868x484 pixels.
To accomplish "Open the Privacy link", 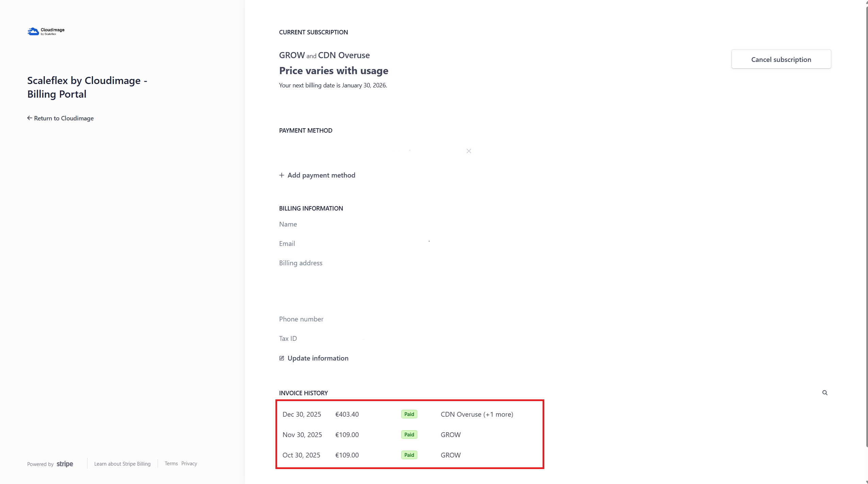I will point(189,464).
